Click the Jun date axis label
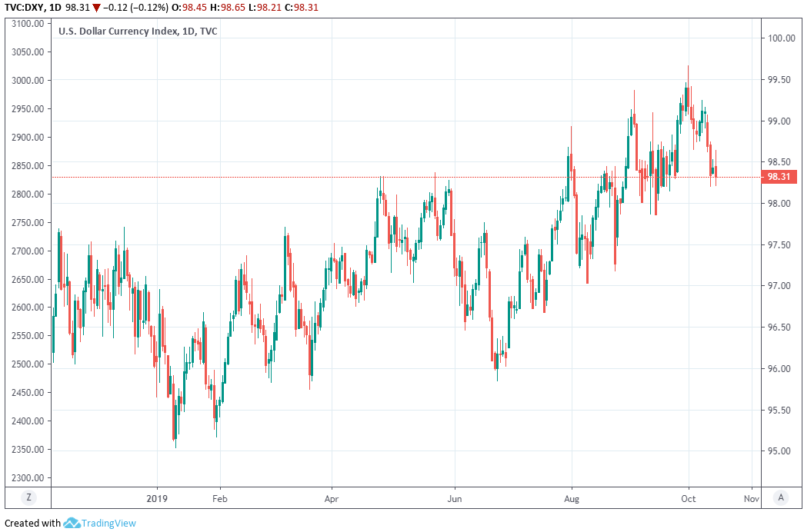The width and height of the screenshot is (804, 532). coord(454,498)
